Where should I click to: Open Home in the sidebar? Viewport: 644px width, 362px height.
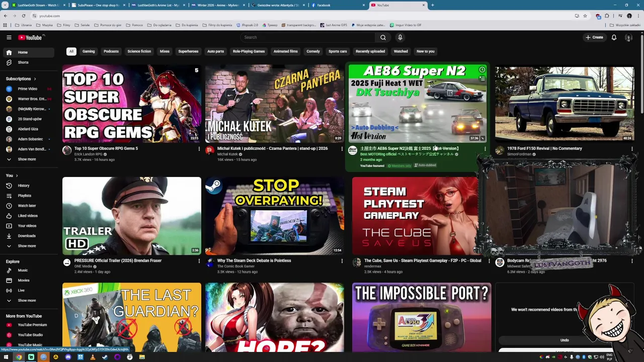[x=28, y=52]
